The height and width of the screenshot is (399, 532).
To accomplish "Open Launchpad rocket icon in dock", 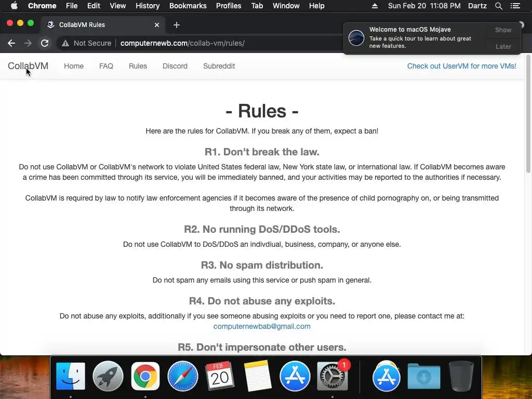I will (108, 376).
